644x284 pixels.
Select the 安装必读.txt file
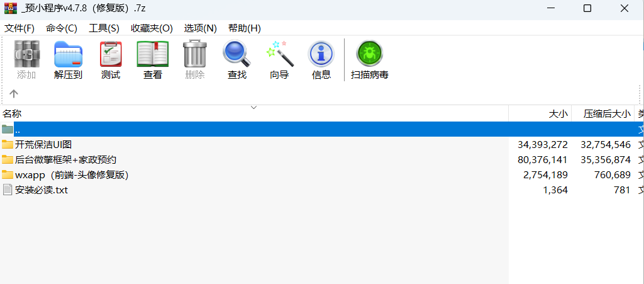click(41, 190)
